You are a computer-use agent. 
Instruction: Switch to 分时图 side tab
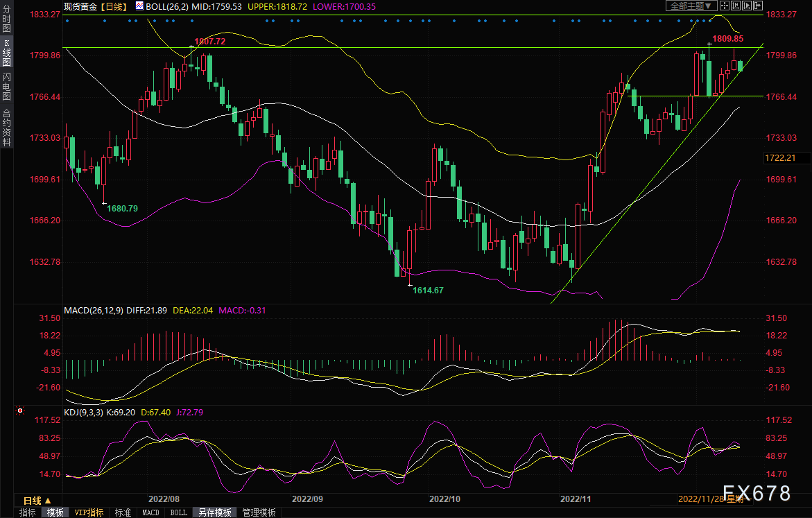pos(6,21)
